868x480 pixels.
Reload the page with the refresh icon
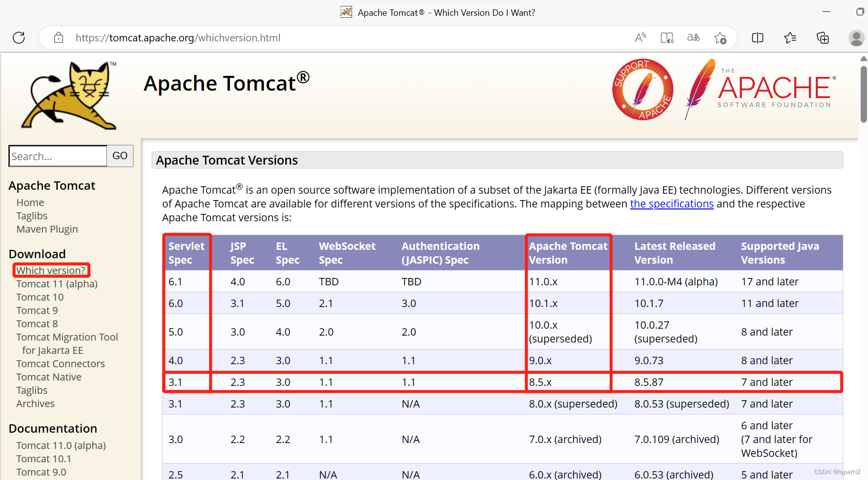pyautogui.click(x=19, y=37)
